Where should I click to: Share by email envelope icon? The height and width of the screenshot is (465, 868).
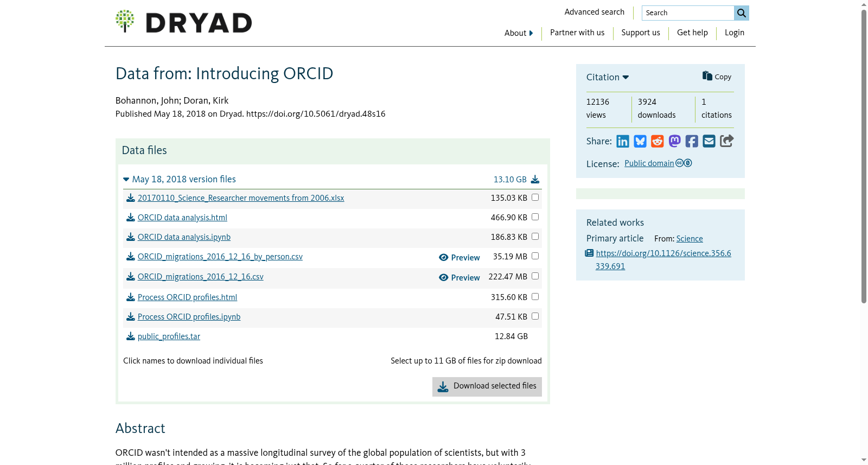point(709,141)
